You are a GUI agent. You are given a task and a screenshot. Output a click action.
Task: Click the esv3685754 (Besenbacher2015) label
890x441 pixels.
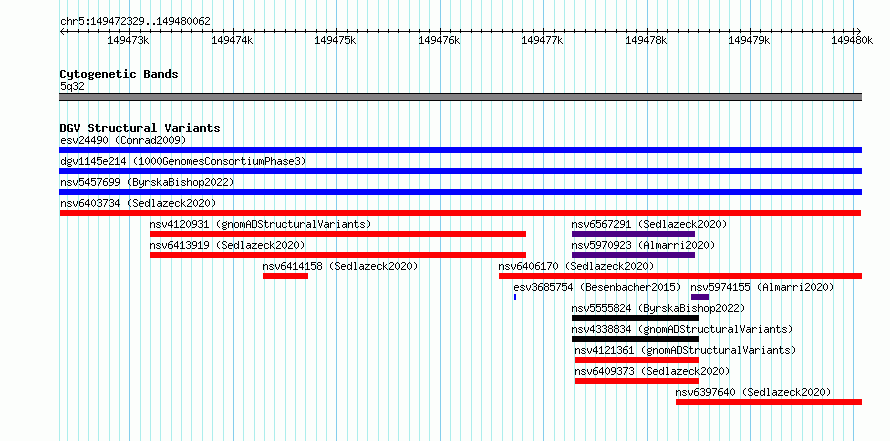click(x=597, y=287)
